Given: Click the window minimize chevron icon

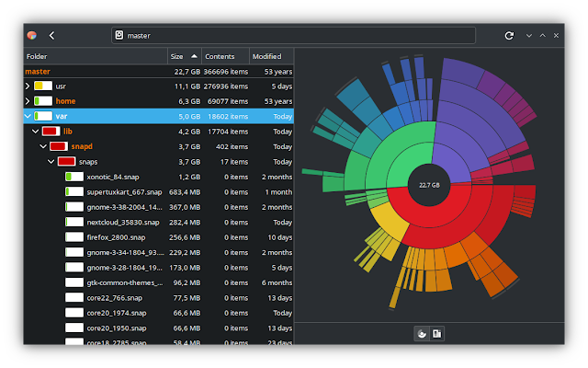Looking at the screenshot, I should point(529,36).
